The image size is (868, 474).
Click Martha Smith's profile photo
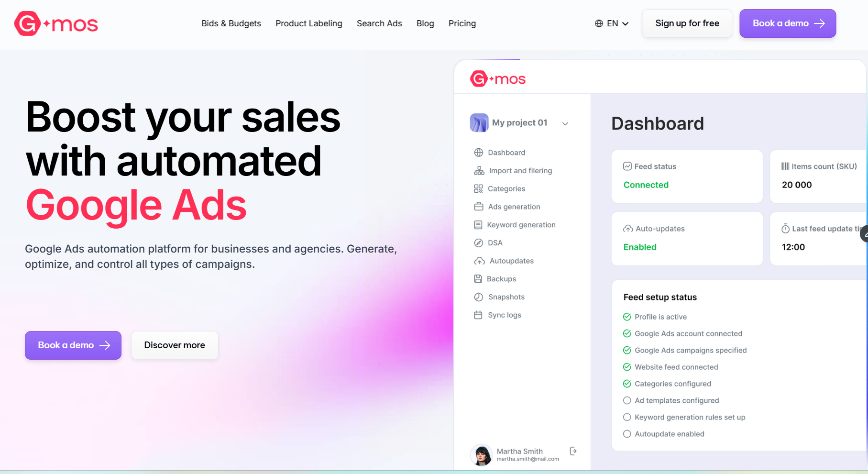click(482, 455)
